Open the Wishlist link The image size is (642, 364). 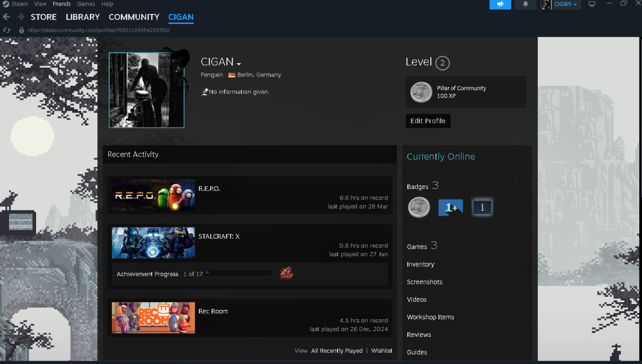pyautogui.click(x=381, y=350)
